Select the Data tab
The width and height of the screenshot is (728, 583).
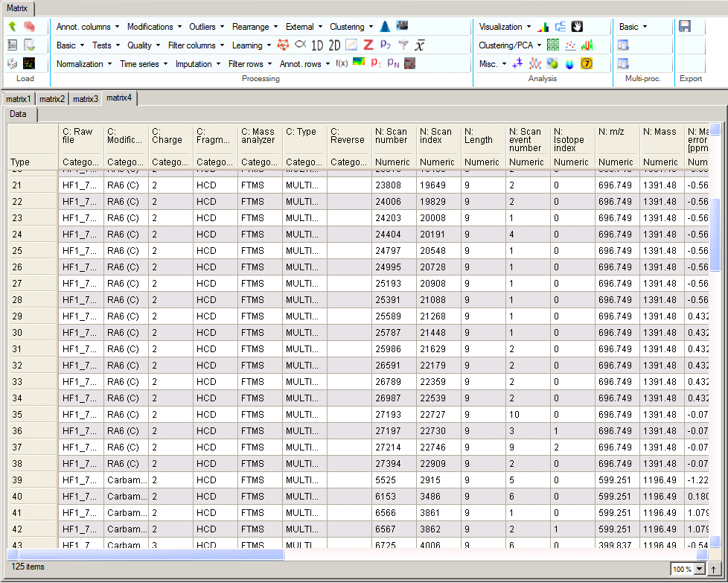[19, 114]
